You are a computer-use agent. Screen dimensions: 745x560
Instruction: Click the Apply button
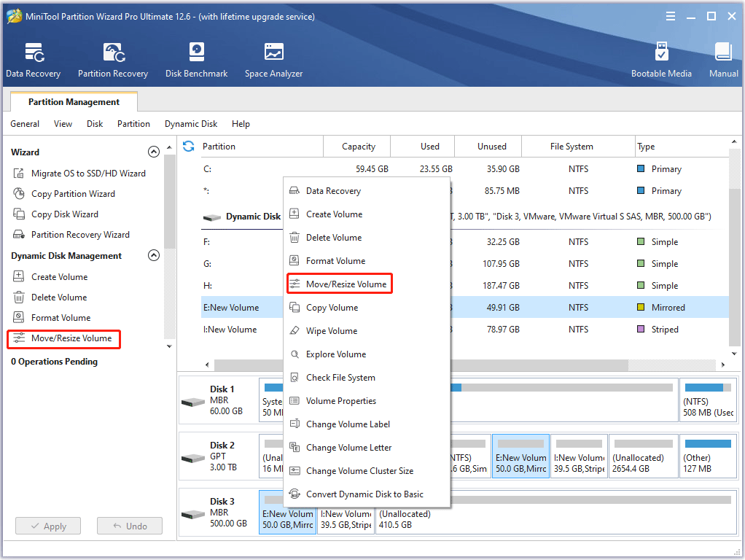click(48, 526)
